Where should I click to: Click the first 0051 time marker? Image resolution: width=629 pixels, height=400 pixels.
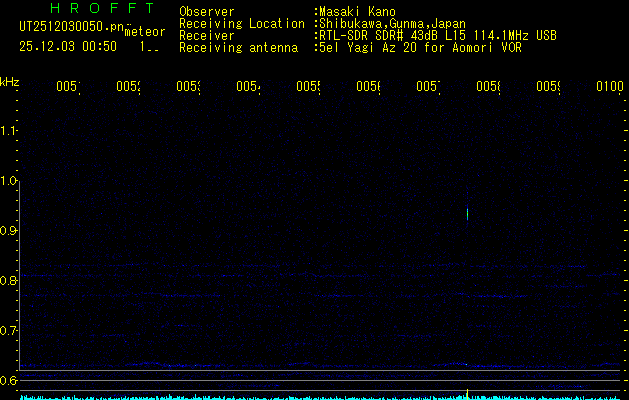pos(66,88)
